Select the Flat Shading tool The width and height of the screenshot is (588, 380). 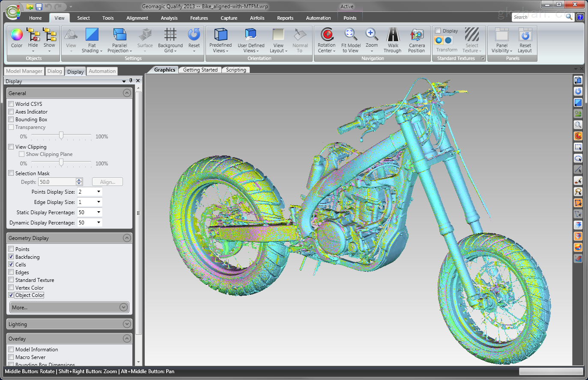click(92, 41)
